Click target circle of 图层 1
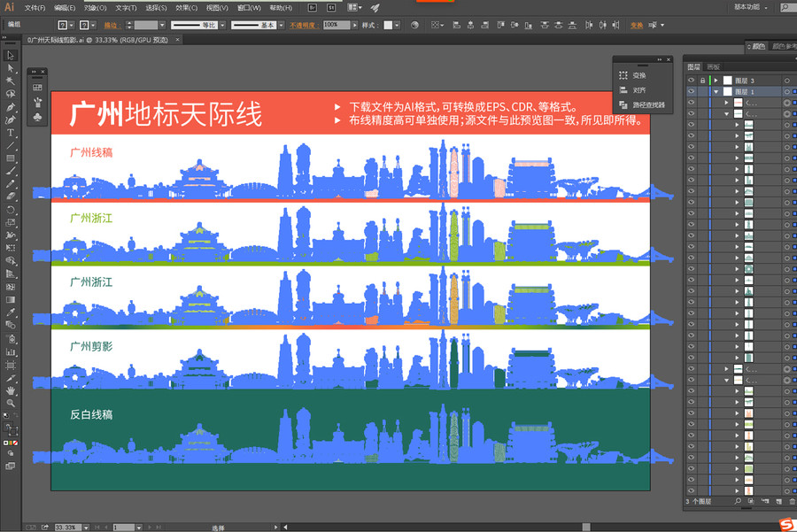 tap(787, 91)
